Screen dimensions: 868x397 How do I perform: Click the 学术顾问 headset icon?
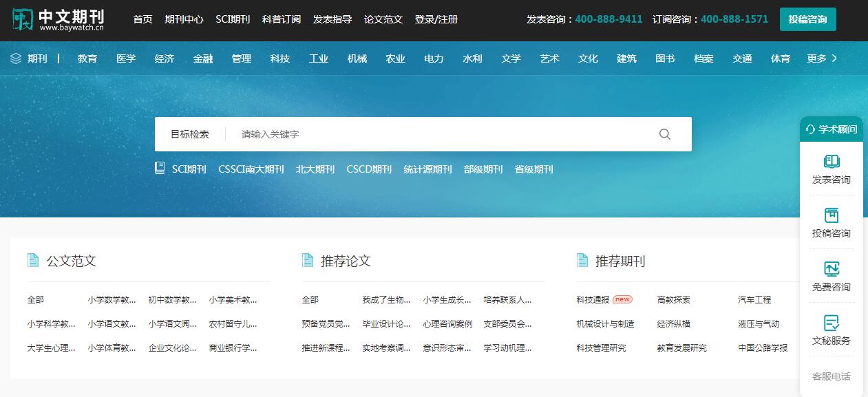(809, 129)
